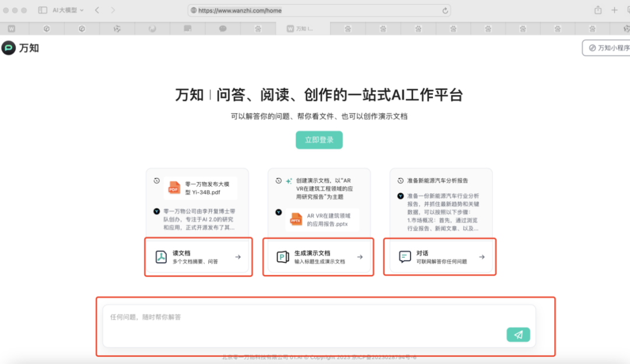Click the 零一万物发布大模型 Yi-34B.pdf file
This screenshot has width=630, height=364.
[201, 188]
